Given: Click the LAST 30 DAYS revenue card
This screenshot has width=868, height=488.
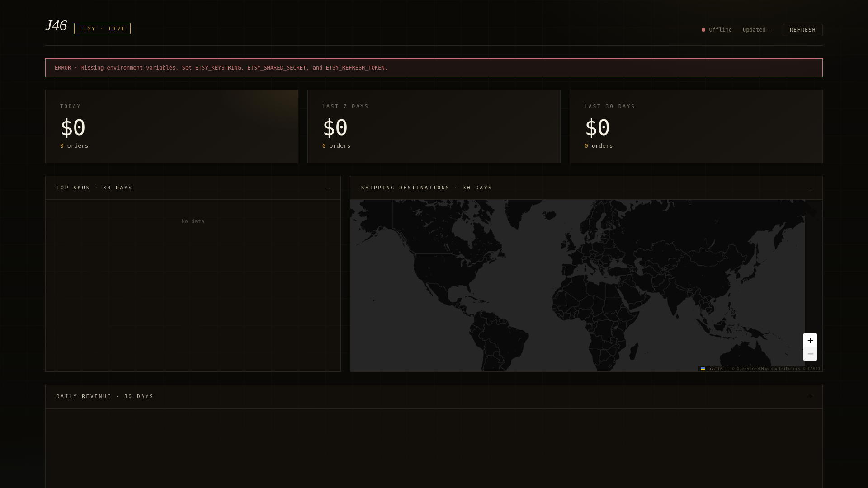Looking at the screenshot, I should click(x=696, y=127).
